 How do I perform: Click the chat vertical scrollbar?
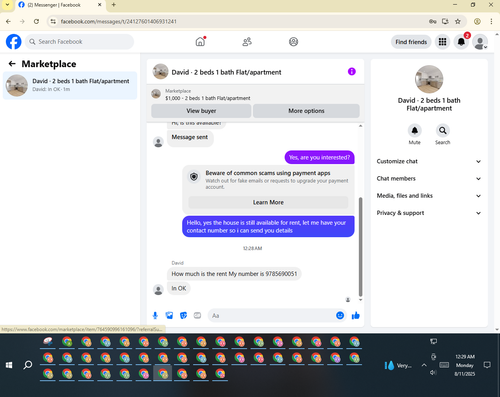click(360, 247)
